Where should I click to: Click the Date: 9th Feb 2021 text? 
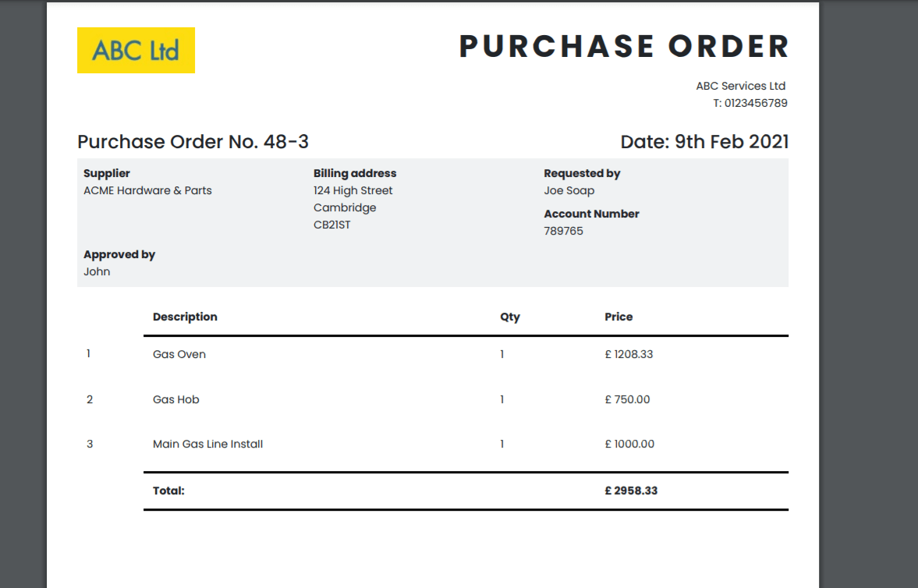coord(704,142)
